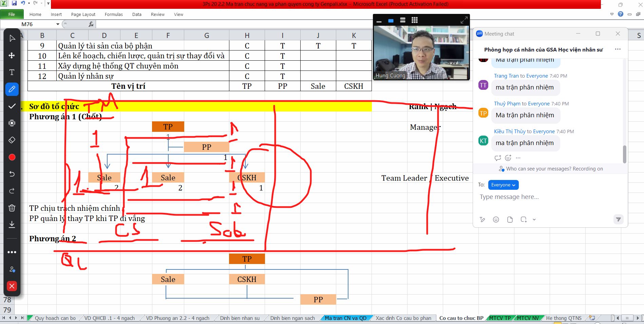The width and height of the screenshot is (644, 324).
Task: Attach a file in meeting chat
Action: coord(510,220)
